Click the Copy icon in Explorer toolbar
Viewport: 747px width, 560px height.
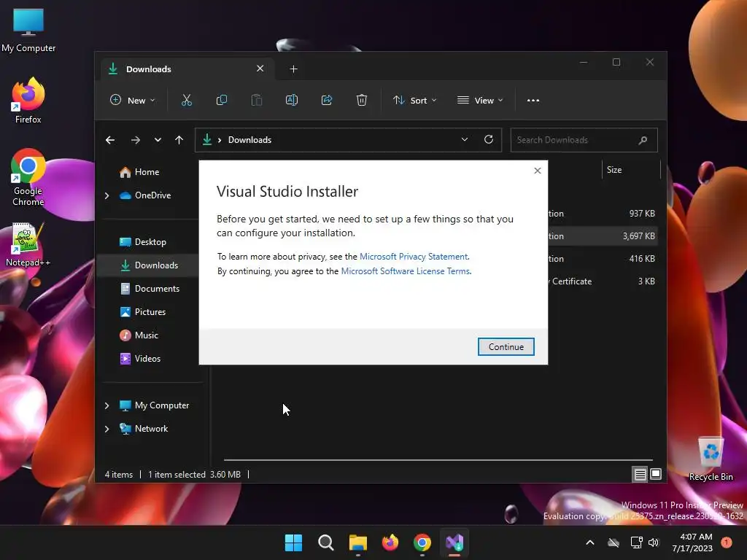[222, 100]
